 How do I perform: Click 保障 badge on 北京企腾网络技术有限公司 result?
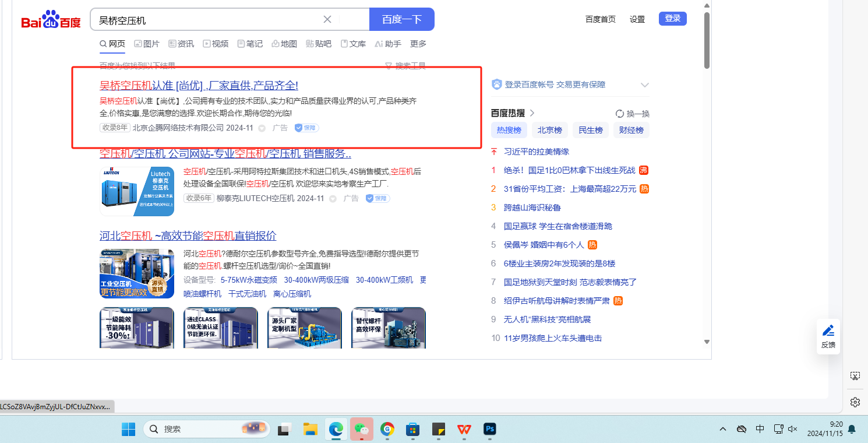[306, 128]
